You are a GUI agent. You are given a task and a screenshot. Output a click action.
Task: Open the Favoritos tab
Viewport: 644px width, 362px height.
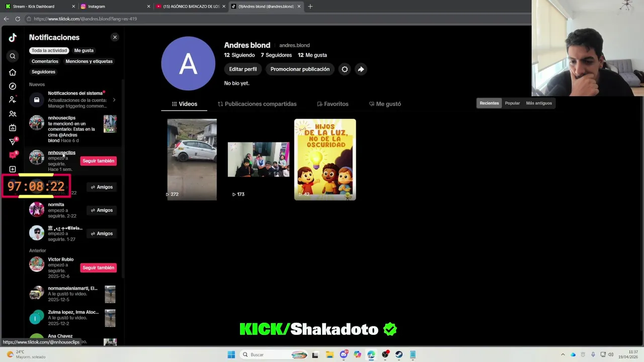[x=333, y=104]
